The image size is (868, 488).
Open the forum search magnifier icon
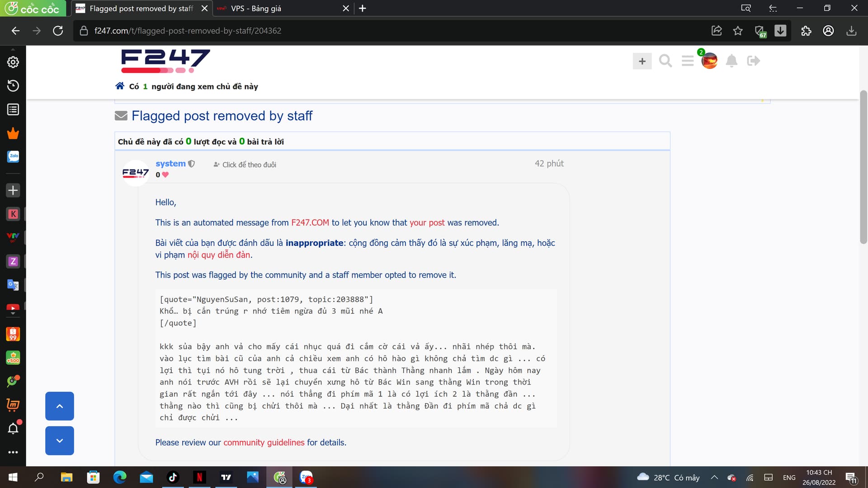coord(665,61)
